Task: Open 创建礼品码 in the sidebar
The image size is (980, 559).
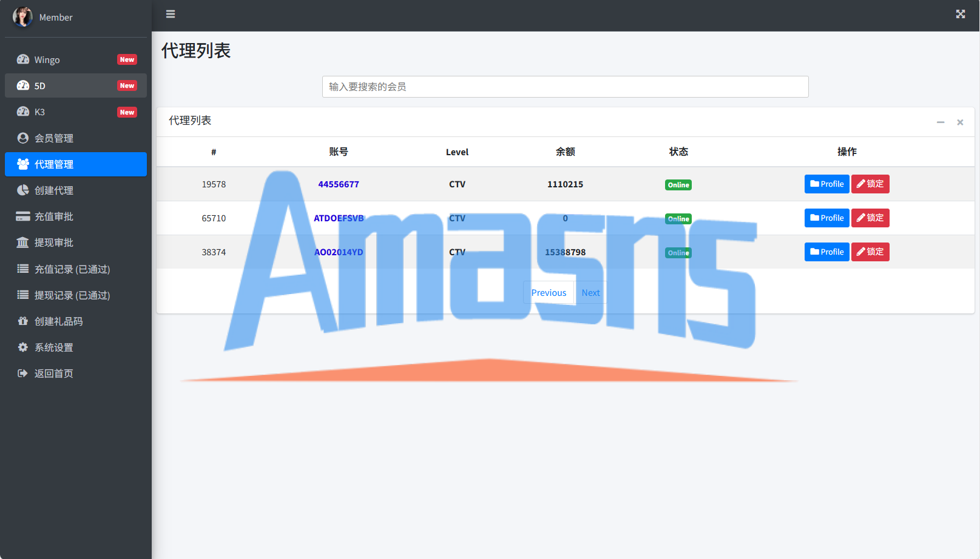Action: (x=76, y=321)
